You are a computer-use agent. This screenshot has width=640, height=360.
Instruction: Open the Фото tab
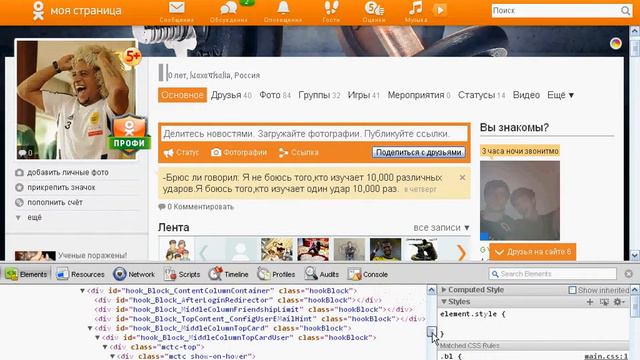tap(275, 95)
